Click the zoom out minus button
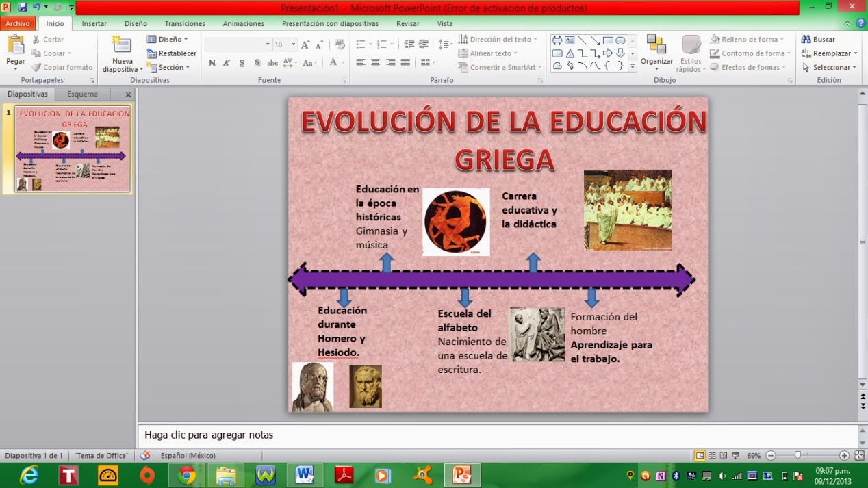Screen dimensions: 868x488 tap(771, 455)
